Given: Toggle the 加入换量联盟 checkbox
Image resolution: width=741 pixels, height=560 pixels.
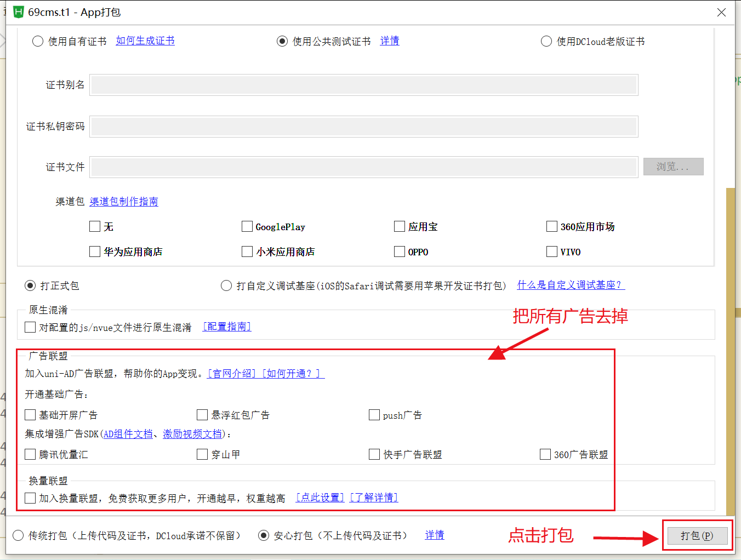Looking at the screenshot, I should 30,498.
